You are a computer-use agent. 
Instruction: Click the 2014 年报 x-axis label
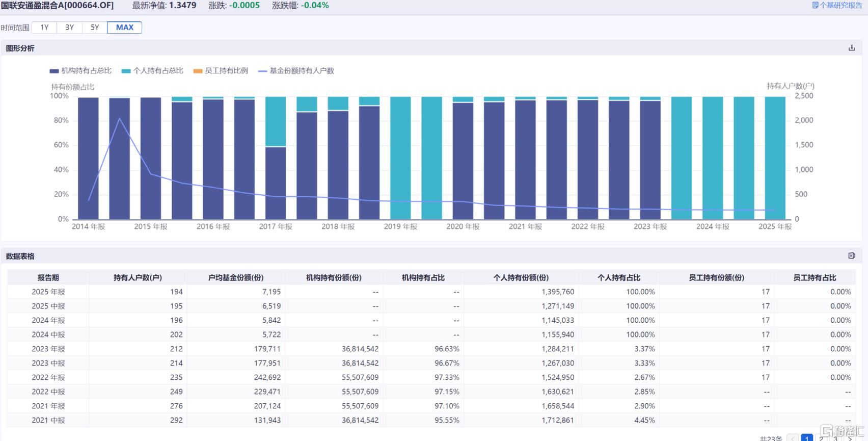[88, 226]
